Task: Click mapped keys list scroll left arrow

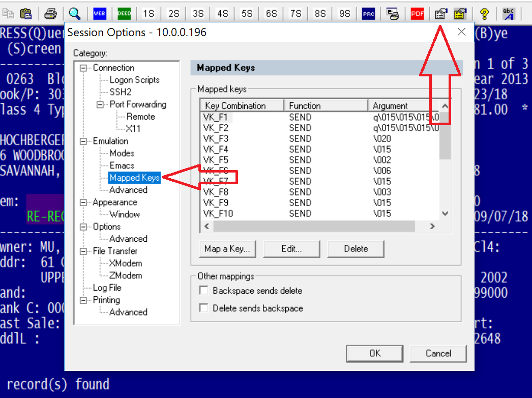Action: [206, 226]
